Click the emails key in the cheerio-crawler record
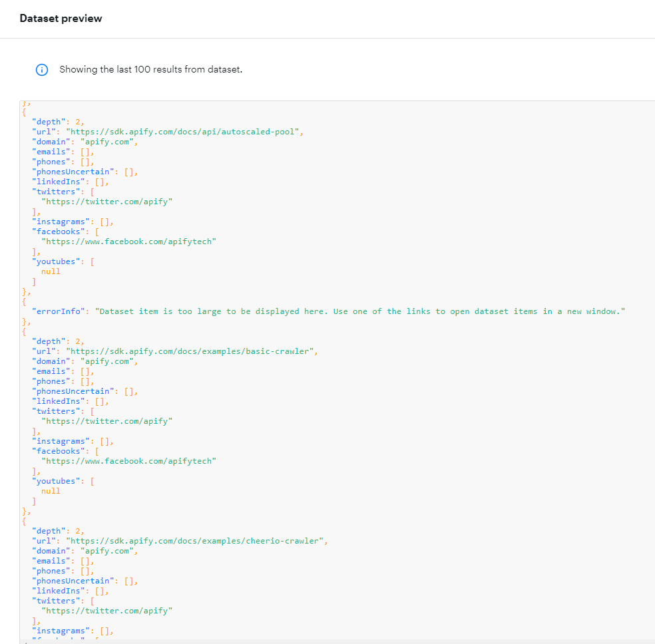This screenshot has width=655, height=644. click(51, 561)
